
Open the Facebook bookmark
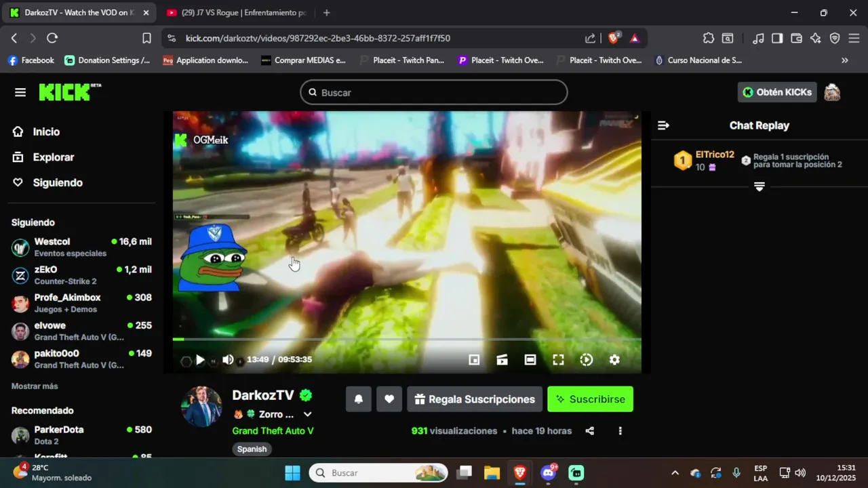(31, 60)
